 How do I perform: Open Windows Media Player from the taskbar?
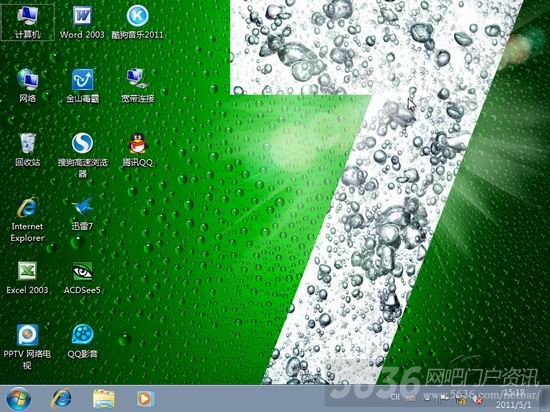pos(145,399)
